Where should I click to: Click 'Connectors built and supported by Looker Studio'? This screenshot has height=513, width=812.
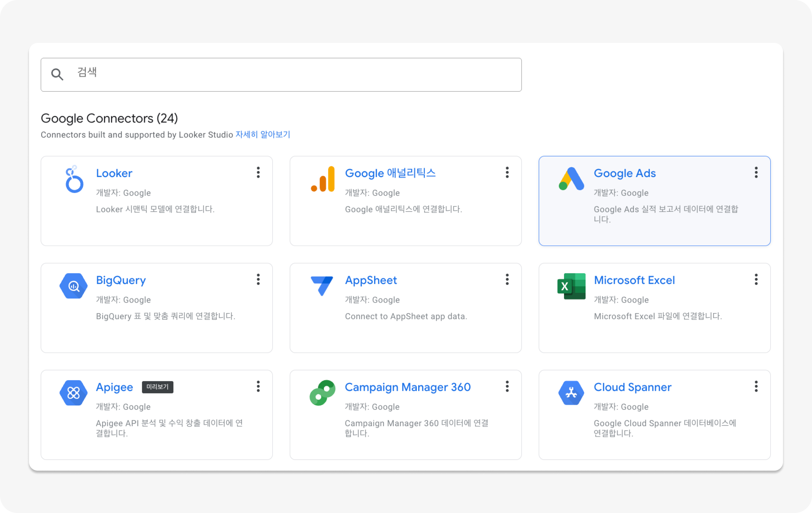tap(137, 135)
